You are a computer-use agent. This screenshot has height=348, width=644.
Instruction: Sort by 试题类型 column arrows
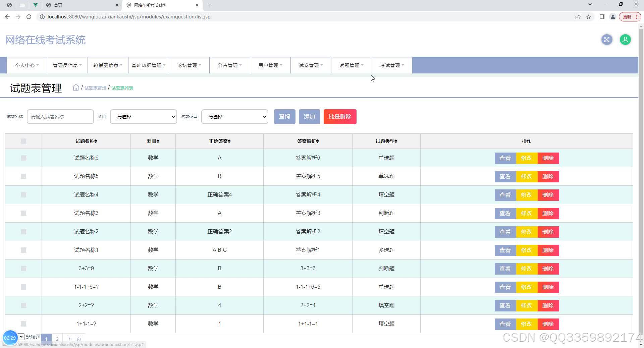pos(396,141)
